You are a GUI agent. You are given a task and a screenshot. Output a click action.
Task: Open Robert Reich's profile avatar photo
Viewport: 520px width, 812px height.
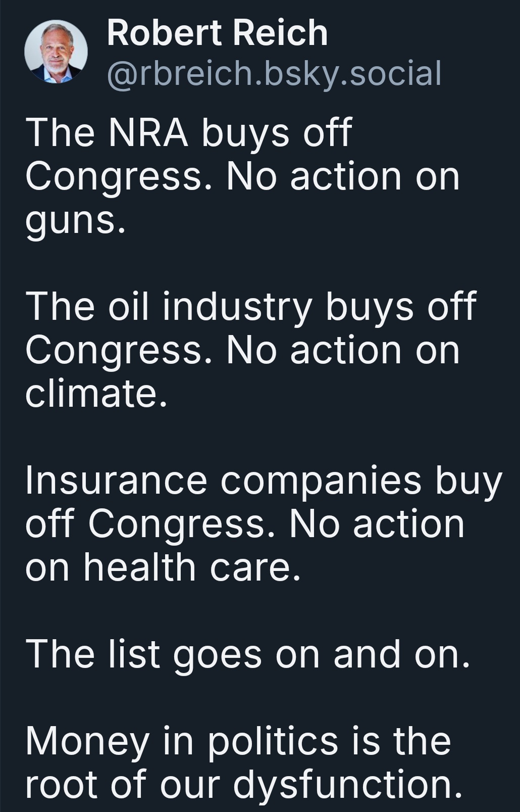click(56, 52)
